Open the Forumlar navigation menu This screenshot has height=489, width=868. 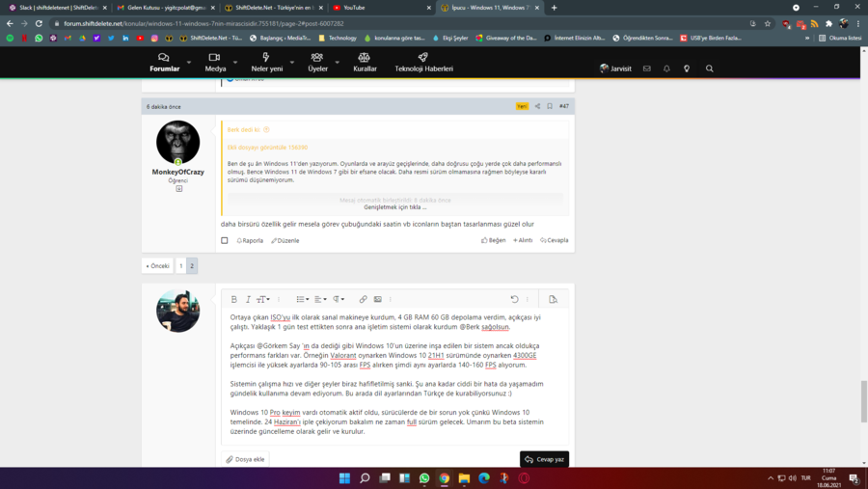point(164,63)
